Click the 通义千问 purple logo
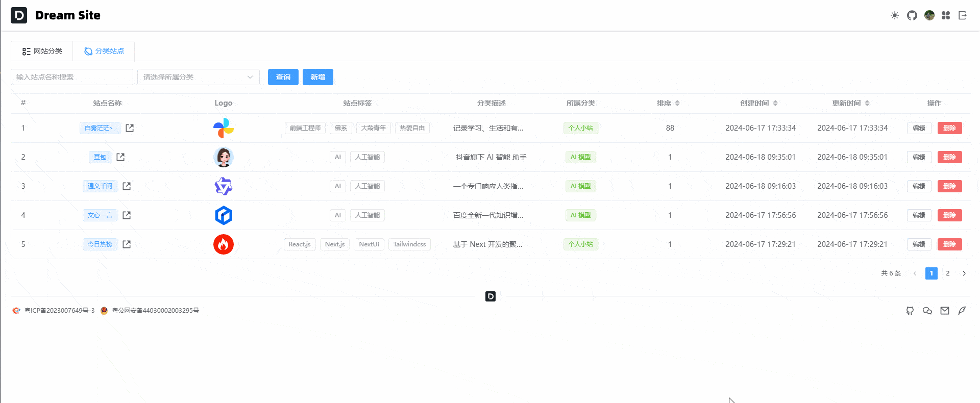This screenshot has width=980, height=403. coord(224,186)
